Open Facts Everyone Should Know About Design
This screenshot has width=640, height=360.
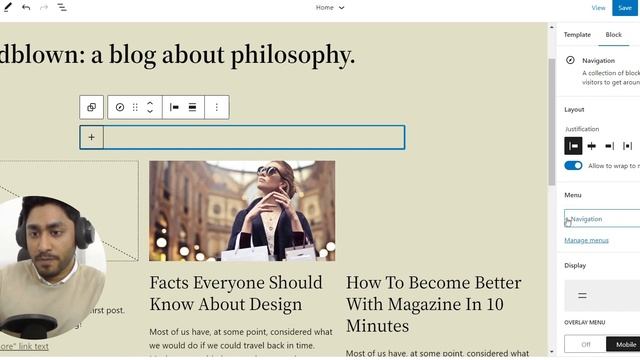[236, 293]
